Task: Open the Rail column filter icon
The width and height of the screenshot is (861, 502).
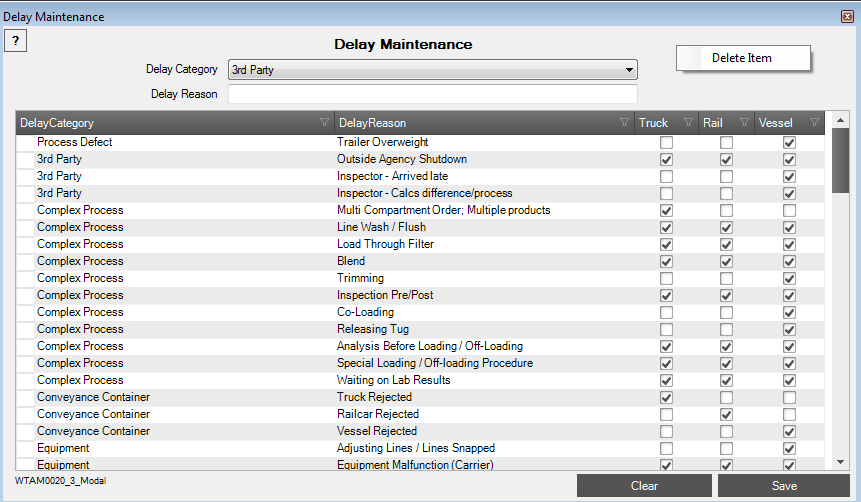Action: (744, 123)
